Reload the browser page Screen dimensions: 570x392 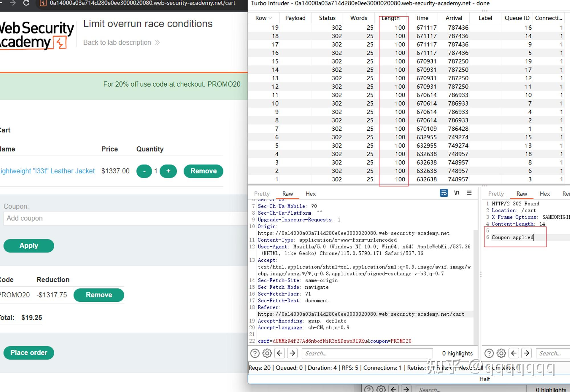click(x=26, y=3)
